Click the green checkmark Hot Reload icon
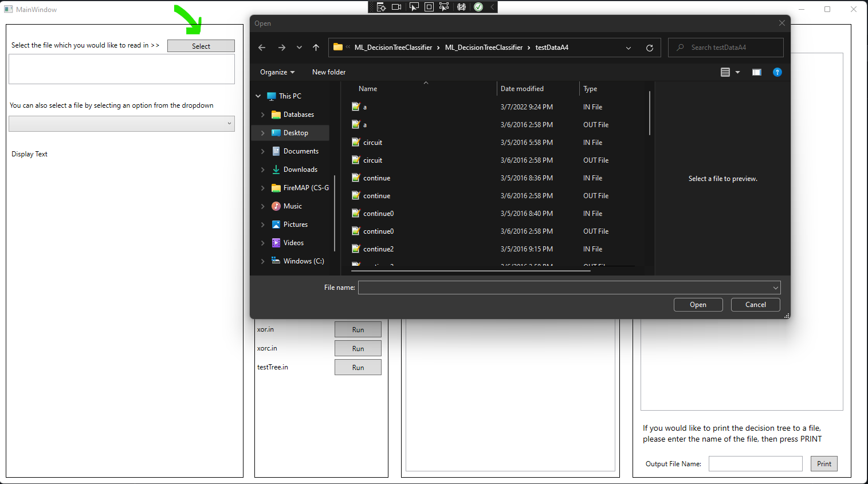This screenshot has width=868, height=484. coord(478,7)
